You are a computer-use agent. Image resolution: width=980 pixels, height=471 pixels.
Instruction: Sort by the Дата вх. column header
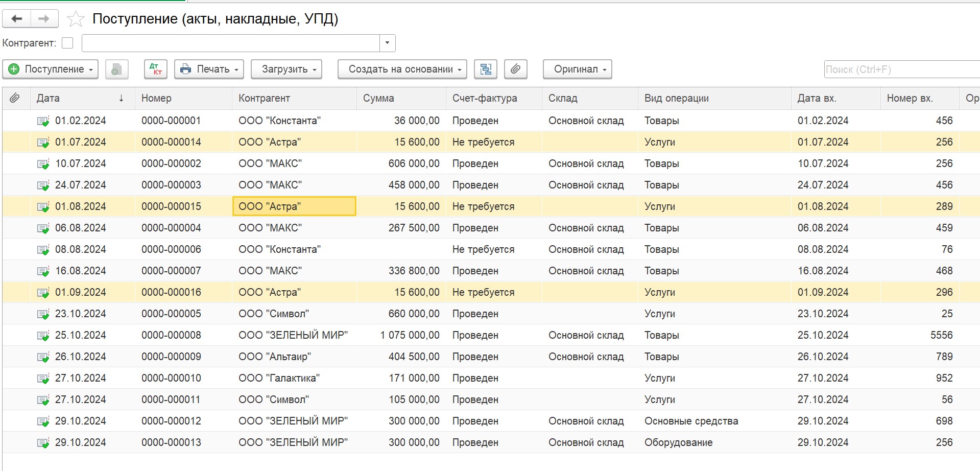(x=835, y=98)
